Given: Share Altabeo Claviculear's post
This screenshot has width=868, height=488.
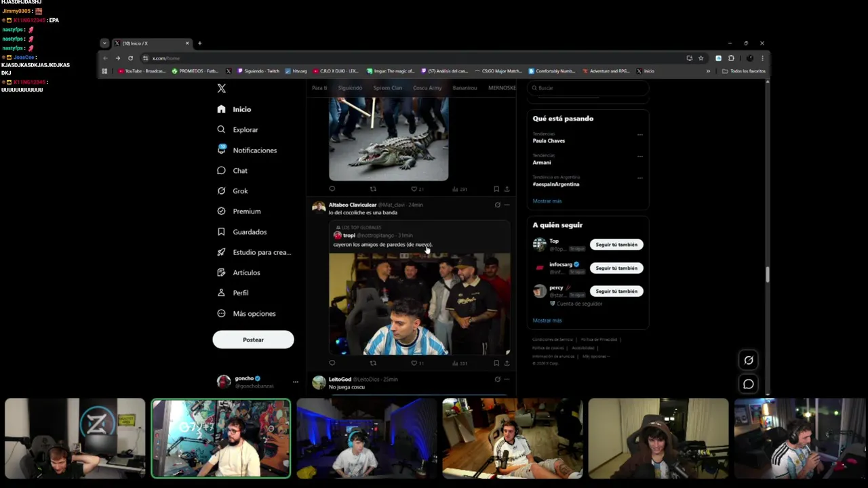Looking at the screenshot, I should pyautogui.click(x=507, y=363).
